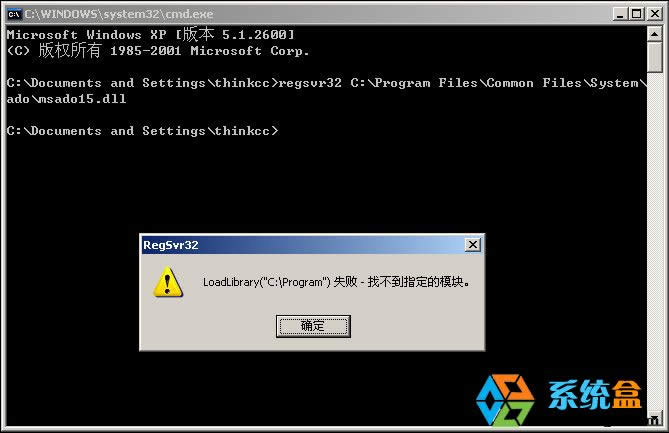
Task: Maximize the command prompt window
Action: tap(636, 14)
